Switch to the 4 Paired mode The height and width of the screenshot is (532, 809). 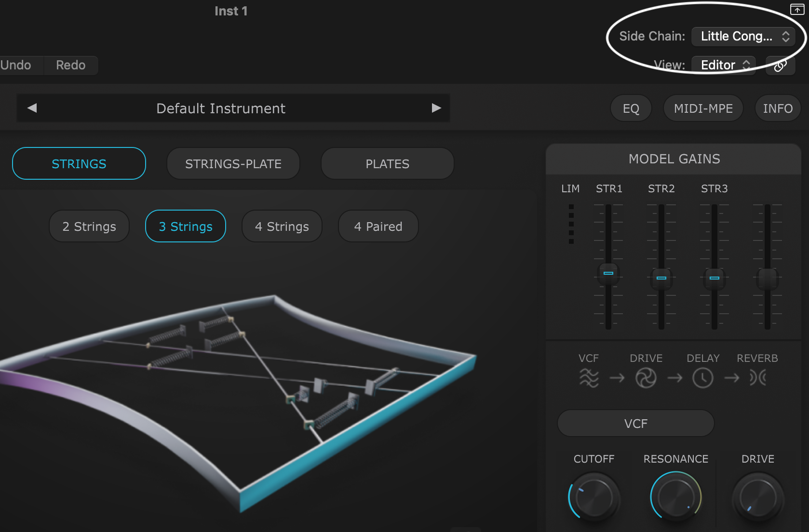coord(378,226)
